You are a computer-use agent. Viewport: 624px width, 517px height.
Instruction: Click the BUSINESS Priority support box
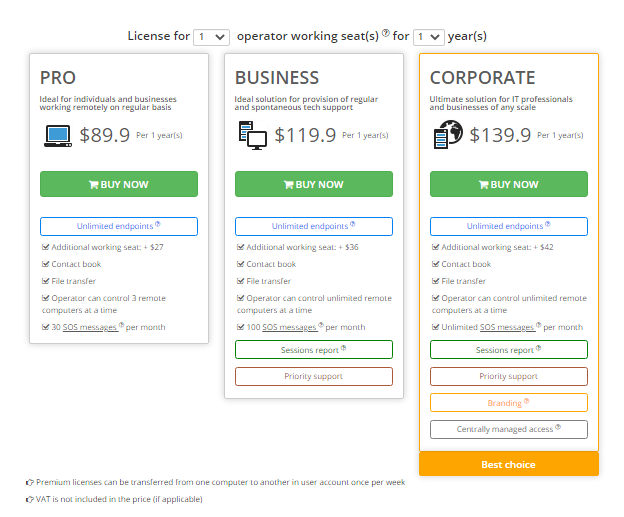(x=314, y=376)
